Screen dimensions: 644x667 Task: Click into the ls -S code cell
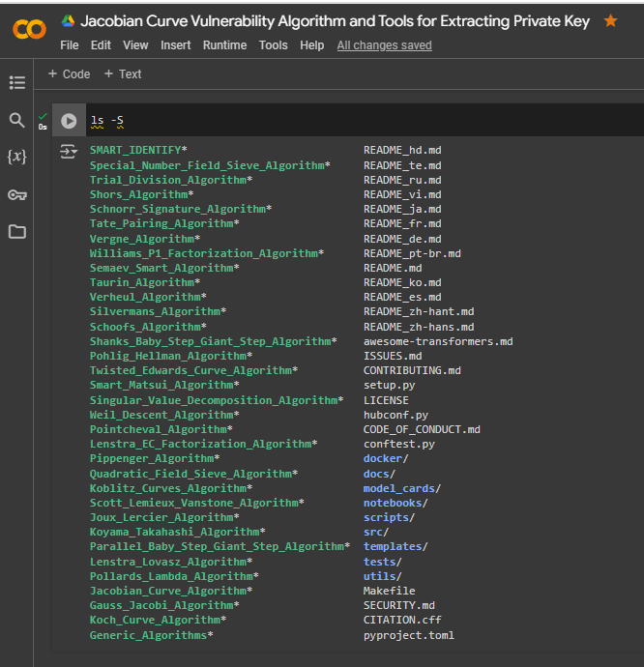[x=366, y=121]
